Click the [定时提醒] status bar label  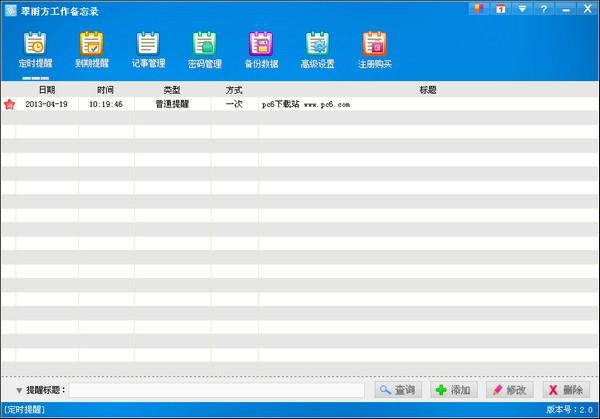pos(24,410)
